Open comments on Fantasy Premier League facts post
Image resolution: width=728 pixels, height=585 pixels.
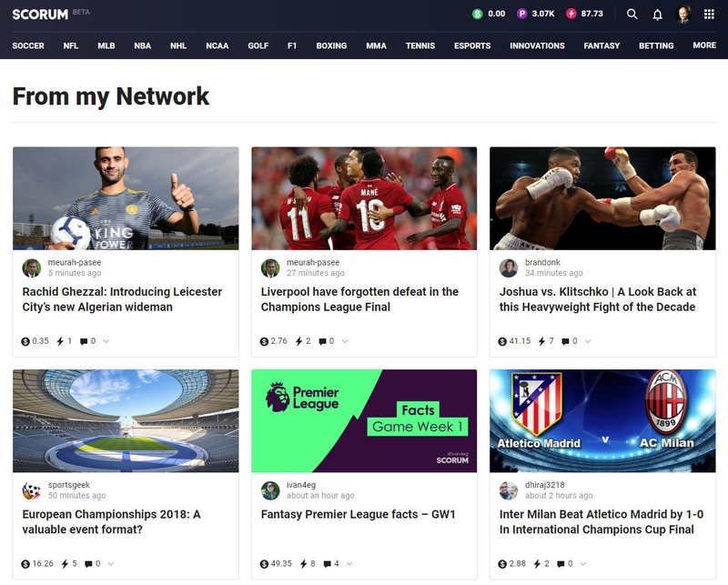328,564
